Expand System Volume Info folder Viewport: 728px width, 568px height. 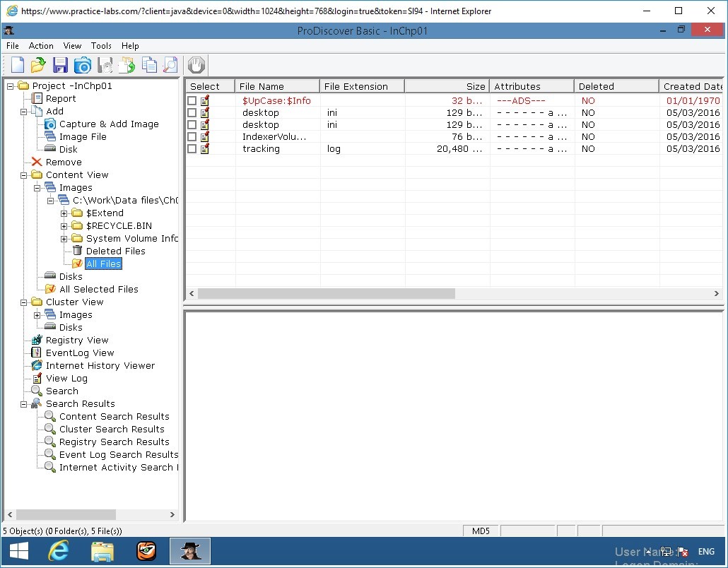coord(64,239)
